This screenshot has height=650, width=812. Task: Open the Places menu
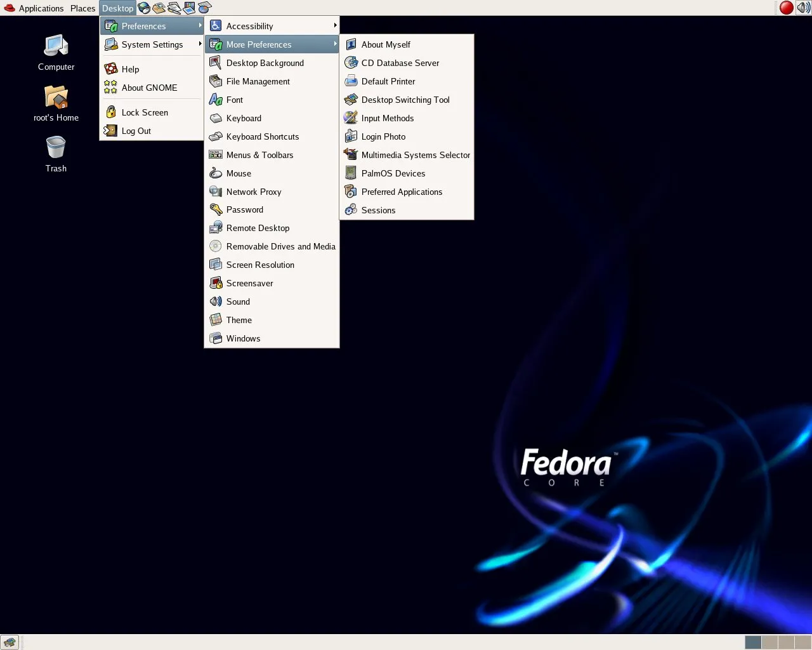(x=82, y=8)
